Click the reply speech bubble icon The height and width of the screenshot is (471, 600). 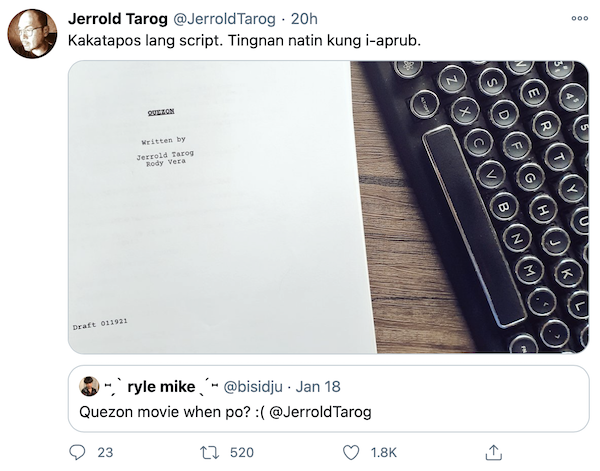[78, 452]
